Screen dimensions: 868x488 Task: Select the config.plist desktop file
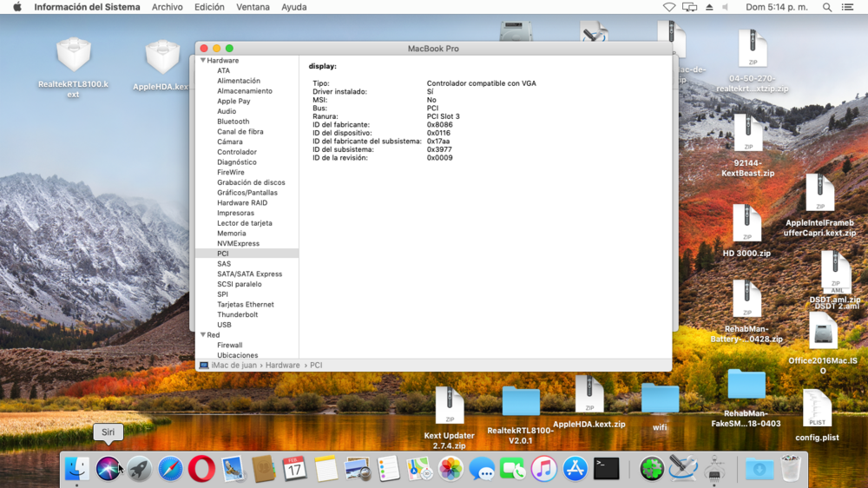tap(817, 410)
